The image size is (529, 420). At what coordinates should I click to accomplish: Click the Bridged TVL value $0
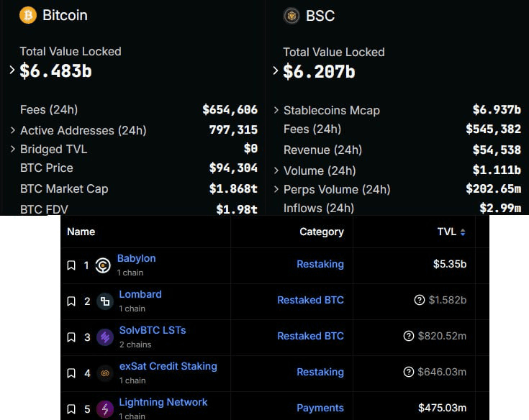point(250,148)
